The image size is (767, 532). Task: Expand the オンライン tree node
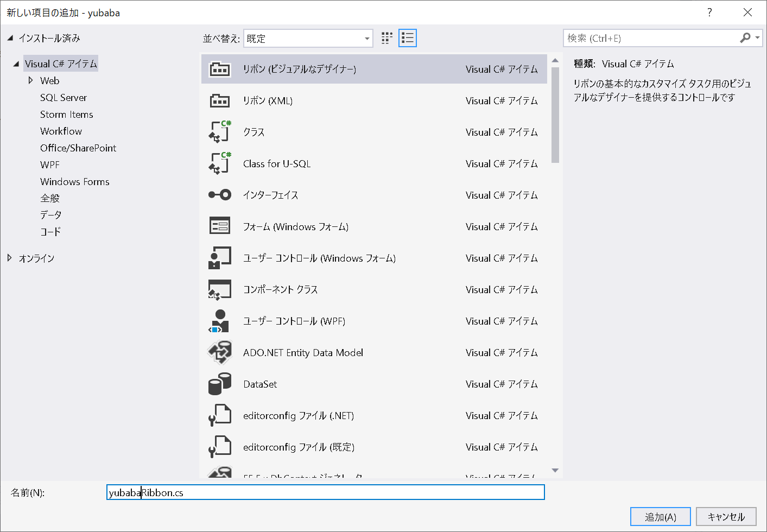pos(9,258)
